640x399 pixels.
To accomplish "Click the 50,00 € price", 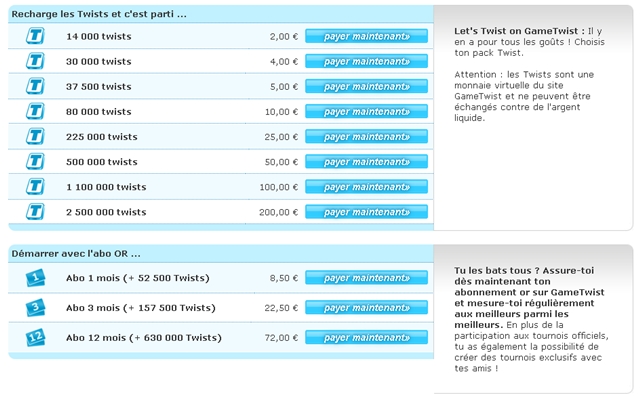I will pyautogui.click(x=281, y=162).
